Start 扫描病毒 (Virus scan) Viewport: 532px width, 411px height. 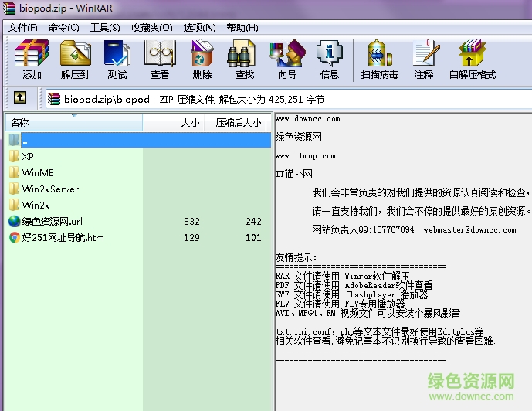point(379,53)
